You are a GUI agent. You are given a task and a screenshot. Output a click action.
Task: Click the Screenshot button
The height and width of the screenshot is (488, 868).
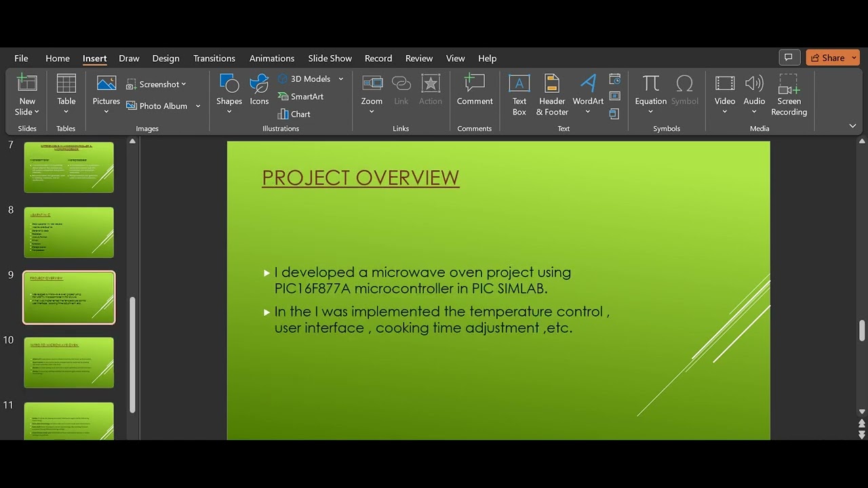tap(157, 84)
